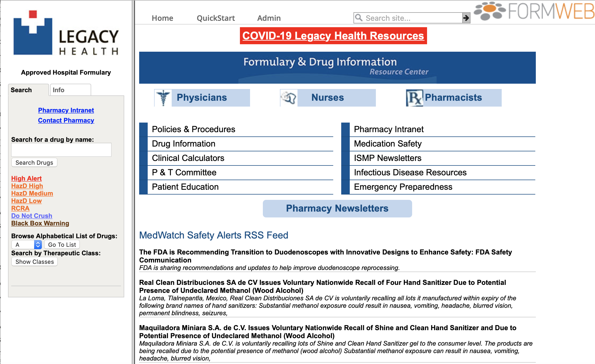Click the Search Drugs button

[34, 163]
